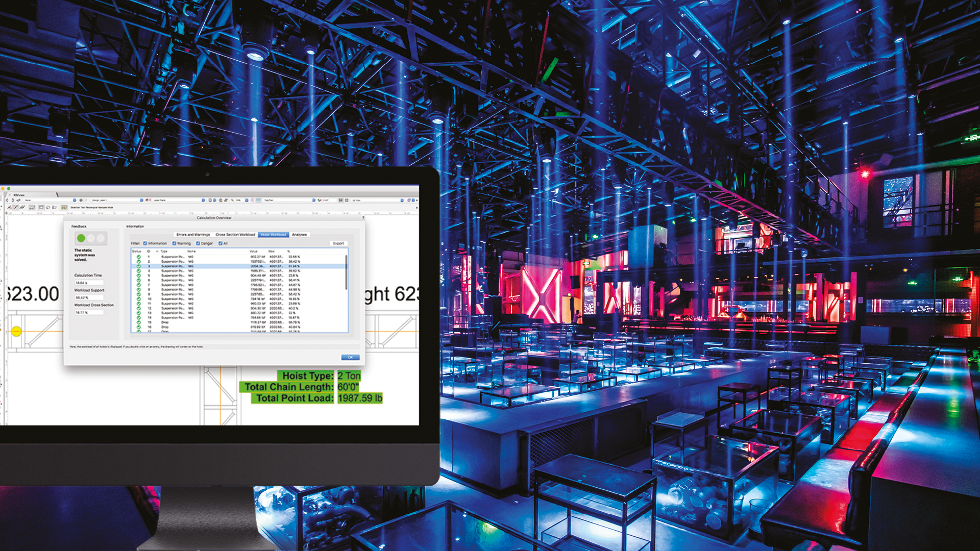This screenshot has height=551, width=980.
Task: Select the rectangular marquee mode icon
Action: point(41,207)
